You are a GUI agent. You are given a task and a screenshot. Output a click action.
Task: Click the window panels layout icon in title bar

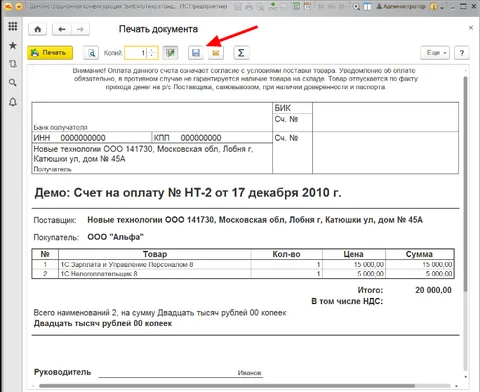367,6
